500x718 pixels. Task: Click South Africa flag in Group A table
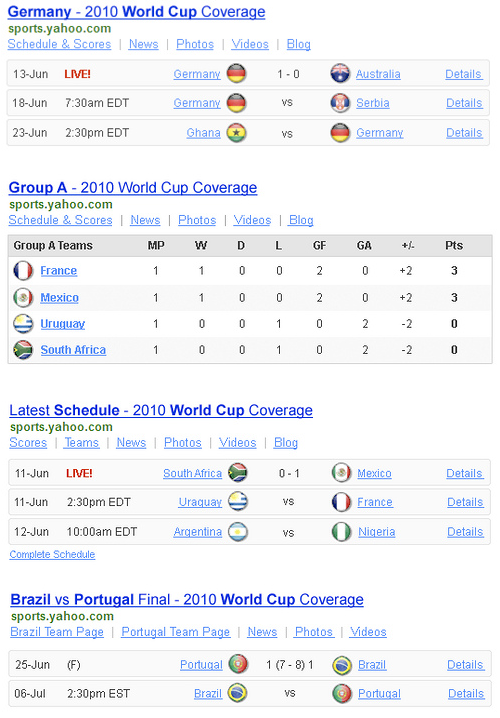pyautogui.click(x=23, y=350)
